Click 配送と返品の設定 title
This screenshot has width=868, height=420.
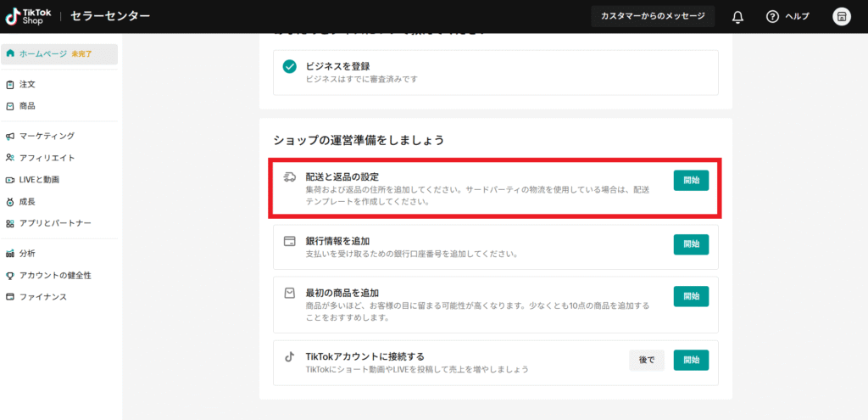tap(342, 177)
